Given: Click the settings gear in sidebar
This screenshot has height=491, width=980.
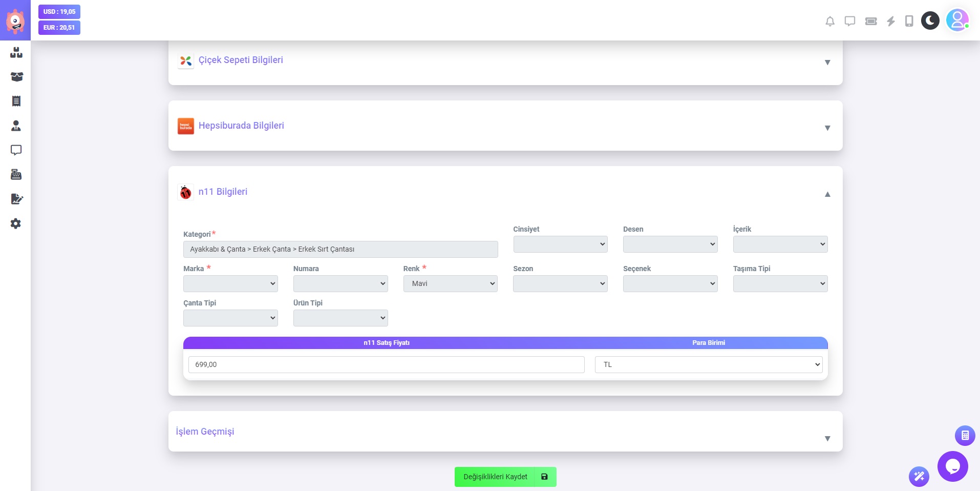Looking at the screenshot, I should 16,223.
